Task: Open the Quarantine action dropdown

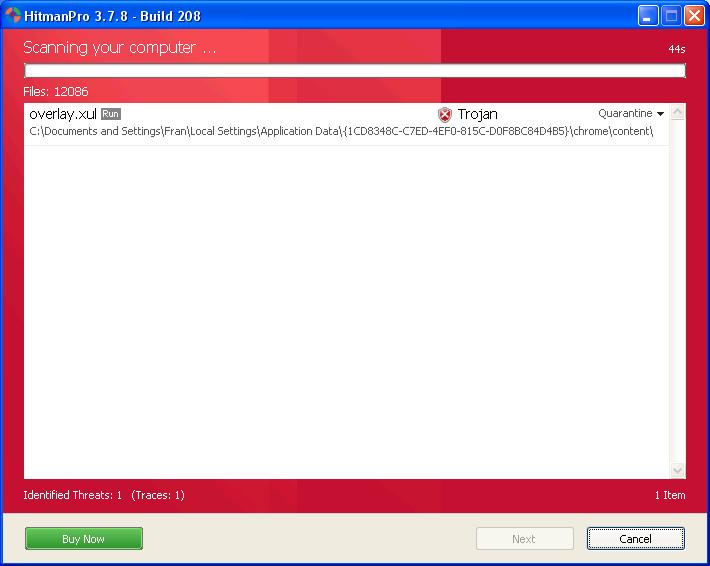Action: (631, 113)
